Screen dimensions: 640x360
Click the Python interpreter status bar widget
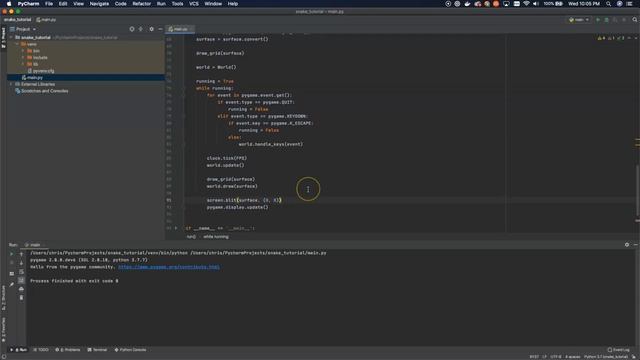(606, 357)
